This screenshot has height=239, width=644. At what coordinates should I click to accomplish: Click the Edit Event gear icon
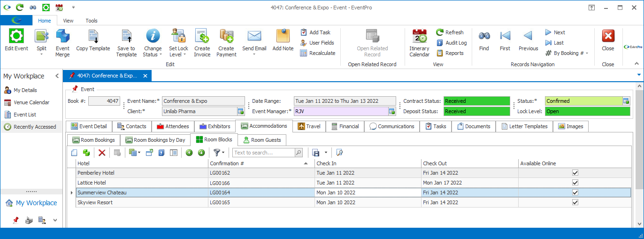coord(16,36)
